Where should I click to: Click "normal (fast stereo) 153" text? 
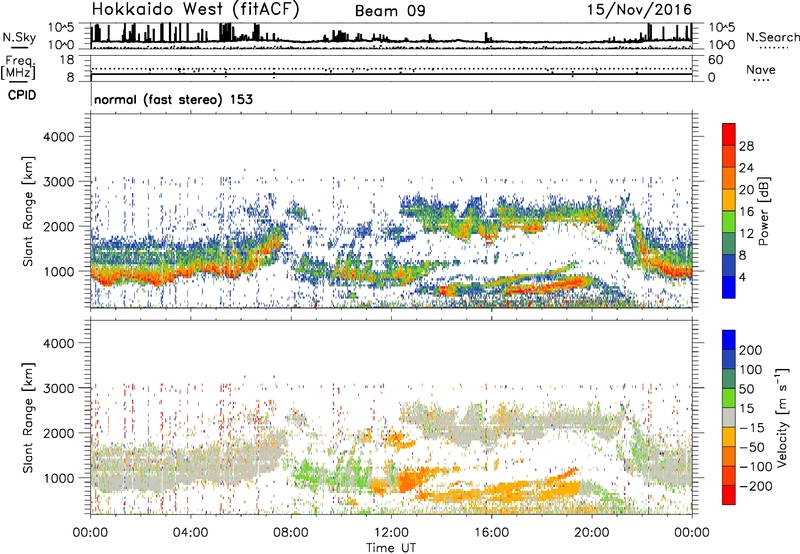[x=173, y=99]
